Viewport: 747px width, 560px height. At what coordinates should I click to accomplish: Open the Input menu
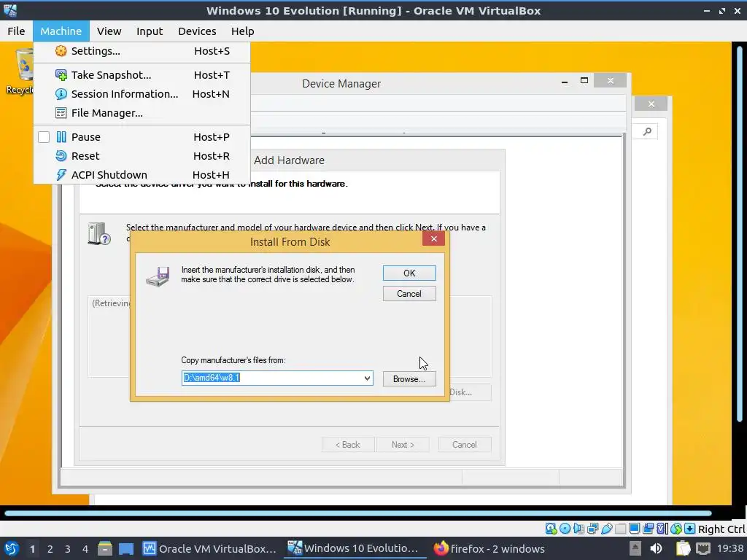click(x=150, y=31)
